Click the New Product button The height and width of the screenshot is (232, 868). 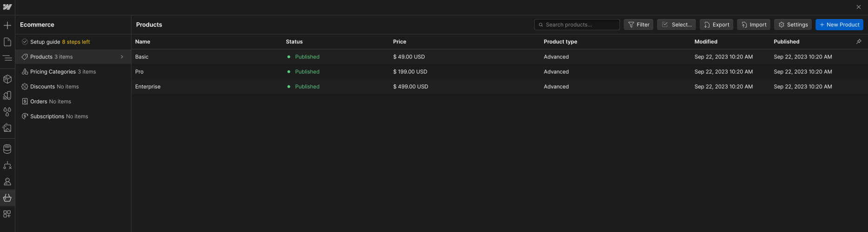coord(839,25)
